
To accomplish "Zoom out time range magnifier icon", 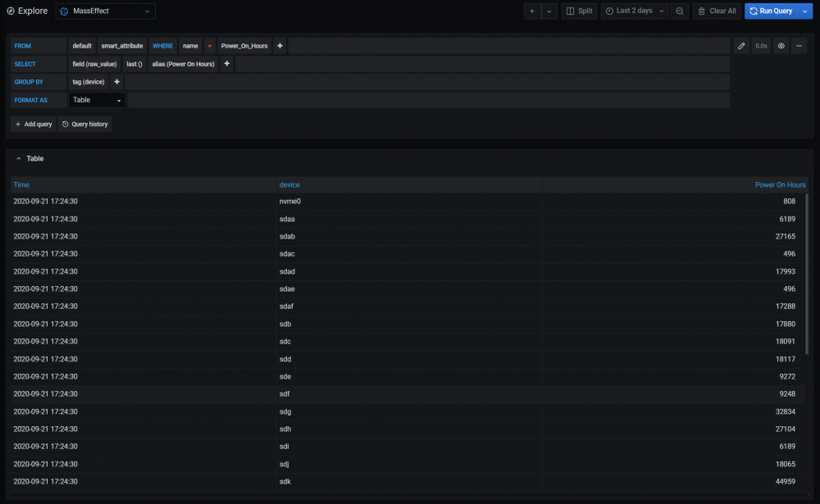I will [679, 11].
